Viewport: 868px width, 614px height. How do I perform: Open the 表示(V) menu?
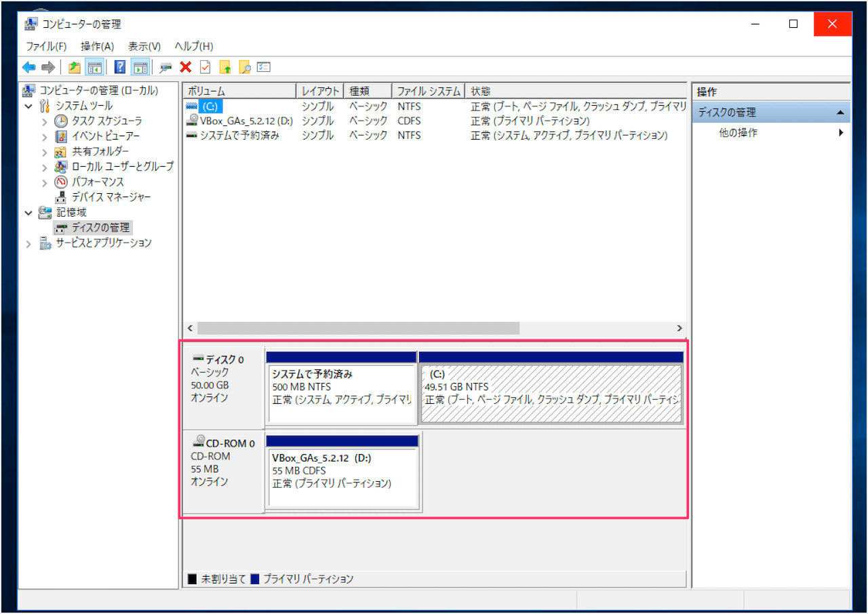144,46
